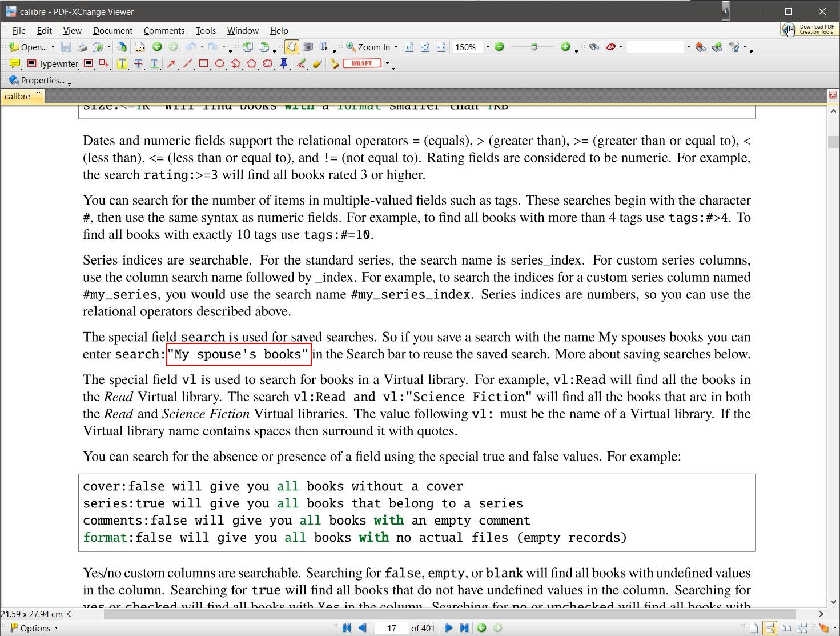
Task: Select the Arrow drawing tool
Action: [171, 63]
